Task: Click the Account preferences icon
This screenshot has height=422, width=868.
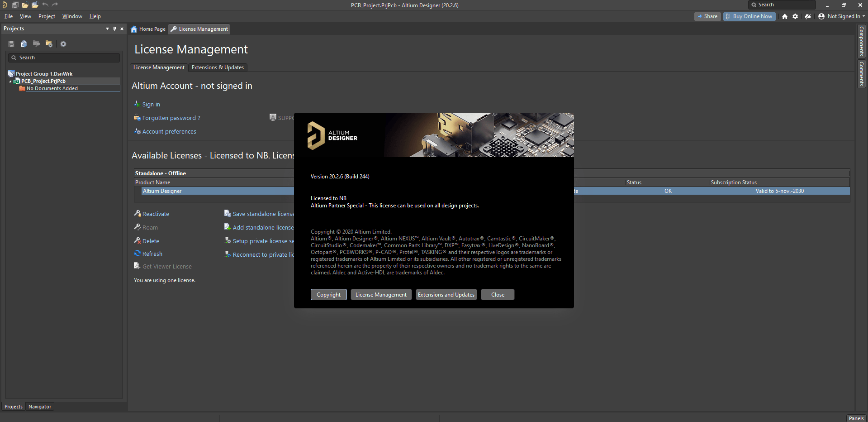Action: click(138, 131)
